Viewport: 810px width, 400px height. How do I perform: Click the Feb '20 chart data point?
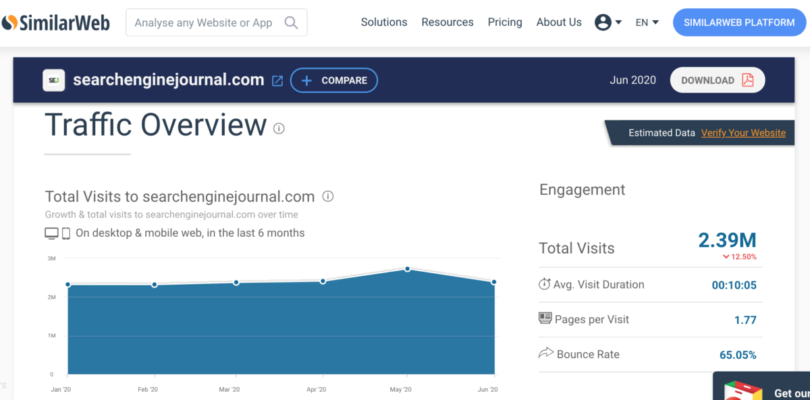coord(154,285)
